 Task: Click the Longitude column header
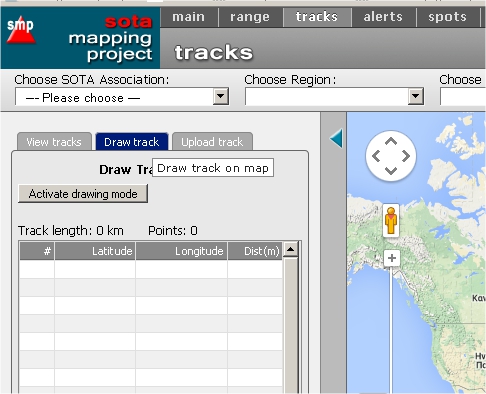(x=182, y=251)
